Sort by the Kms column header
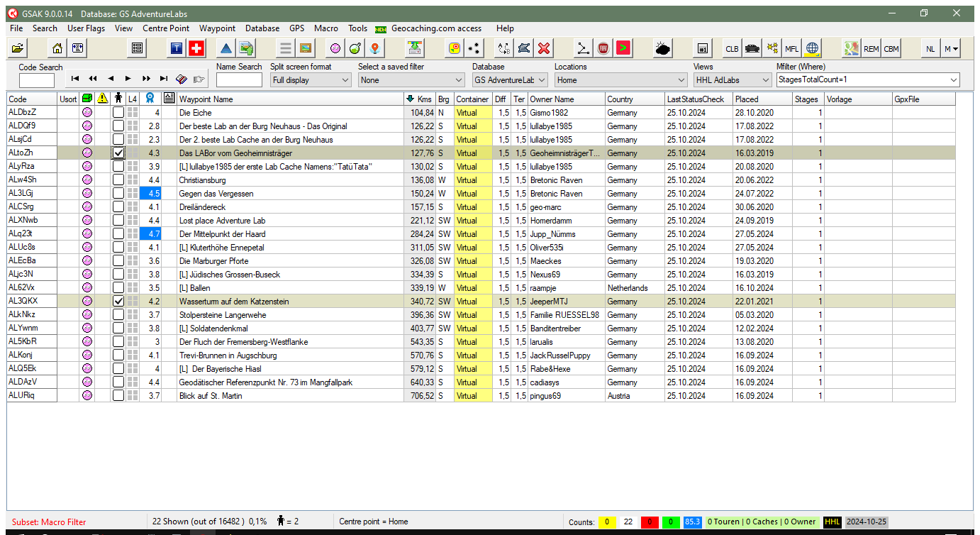The image size is (980, 535). [419, 99]
